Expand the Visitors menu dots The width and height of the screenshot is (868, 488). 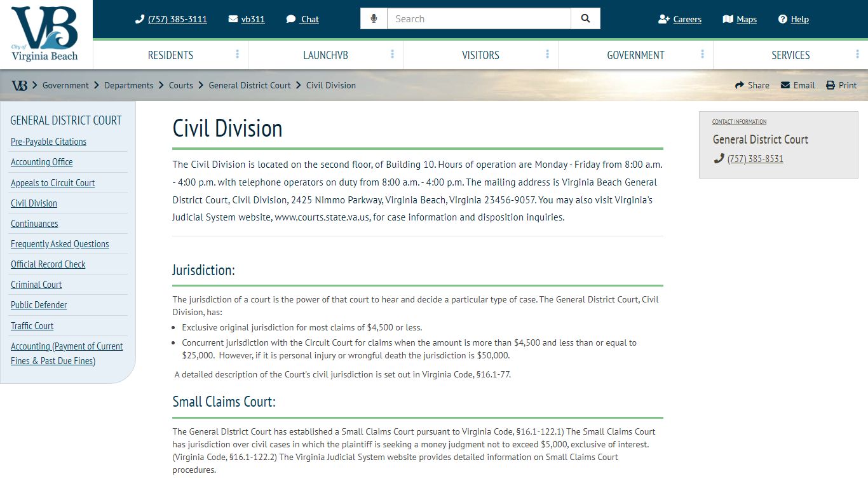click(548, 55)
